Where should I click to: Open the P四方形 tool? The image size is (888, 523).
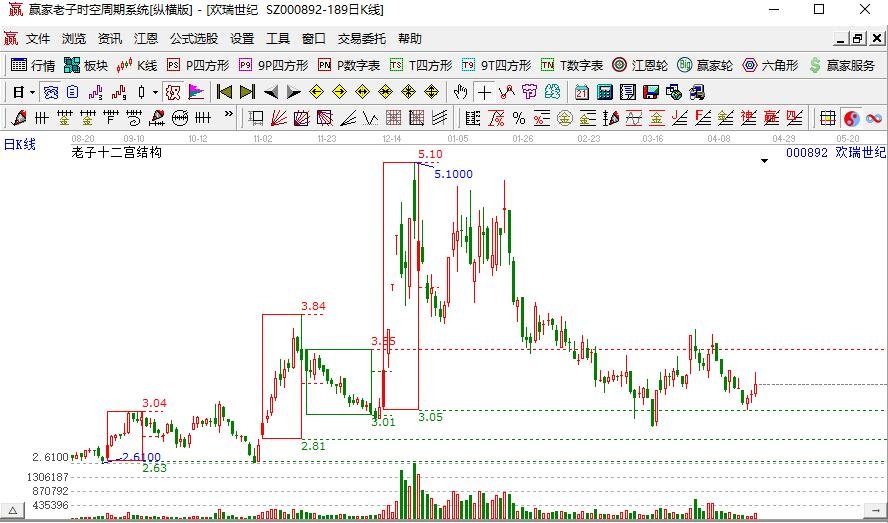coord(198,65)
